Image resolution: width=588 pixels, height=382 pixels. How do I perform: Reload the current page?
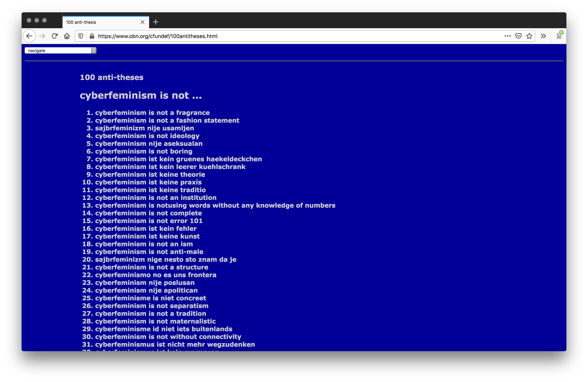(x=55, y=36)
